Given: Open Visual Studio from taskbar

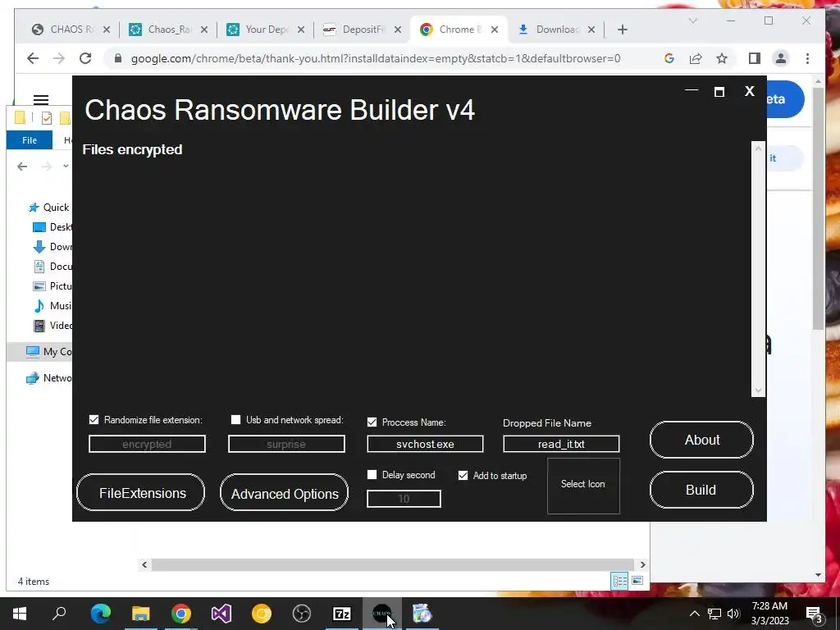Looking at the screenshot, I should tap(221, 614).
